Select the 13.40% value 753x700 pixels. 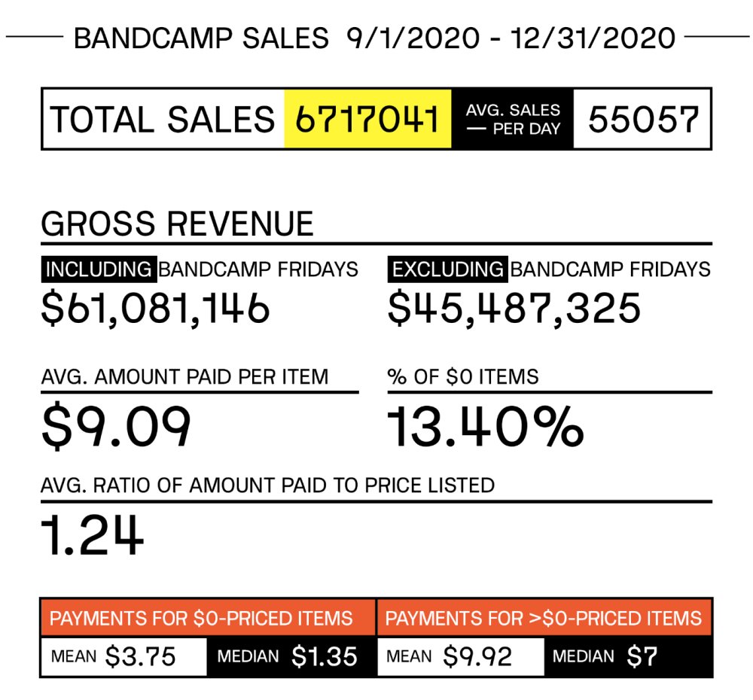coord(486,426)
